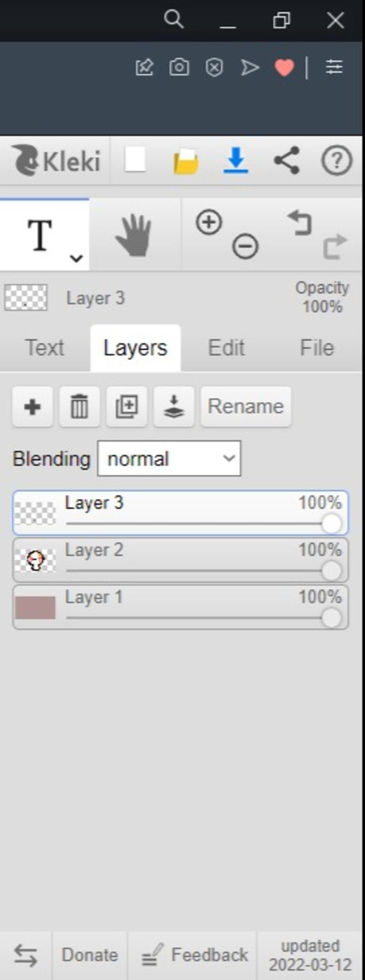Undo the last action
The width and height of the screenshot is (365, 980).
click(300, 223)
